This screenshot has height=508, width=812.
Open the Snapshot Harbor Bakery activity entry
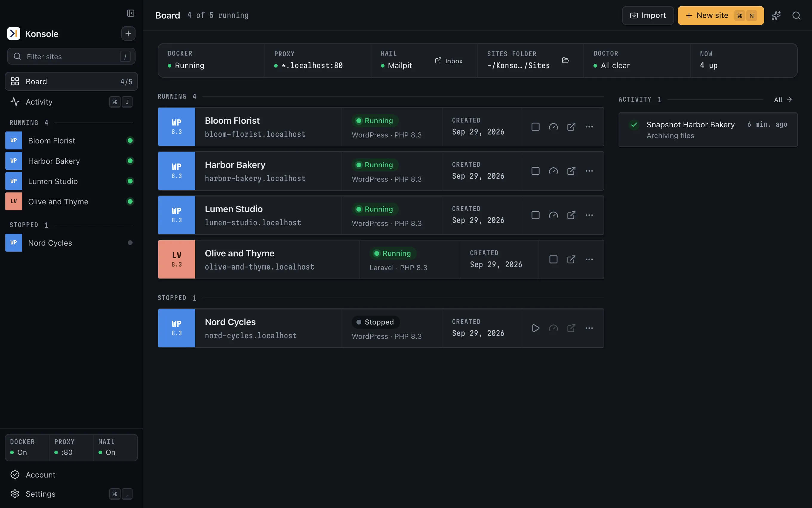(708, 130)
